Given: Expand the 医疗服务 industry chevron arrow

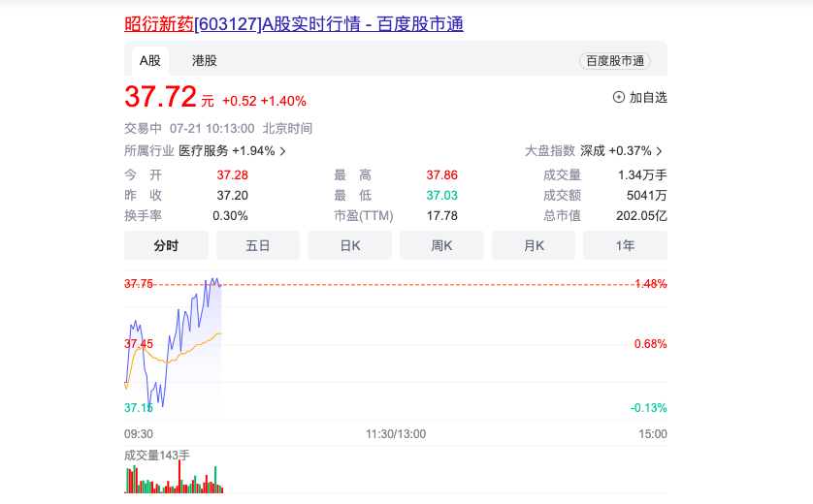Looking at the screenshot, I should click(x=282, y=151).
